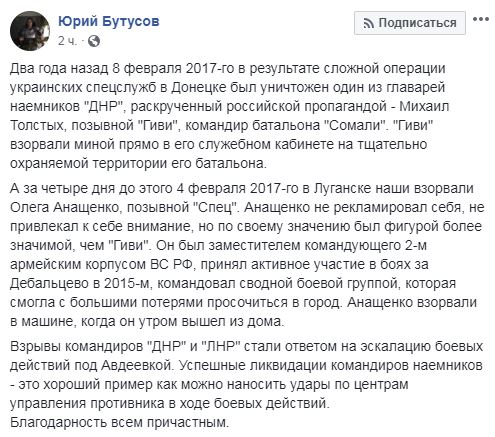Click the paragraph starting with Взрывы командиров

[x=246, y=375]
